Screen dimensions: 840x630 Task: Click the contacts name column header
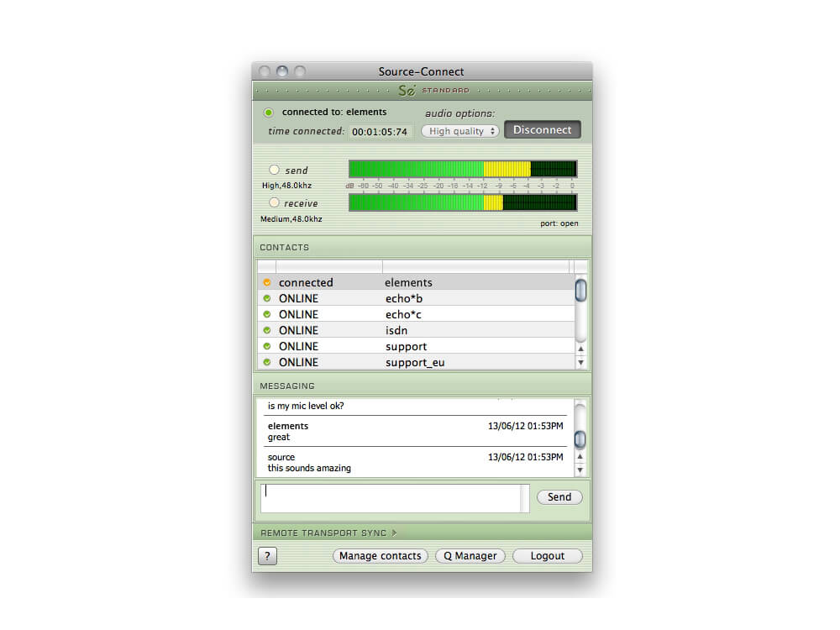click(x=475, y=266)
